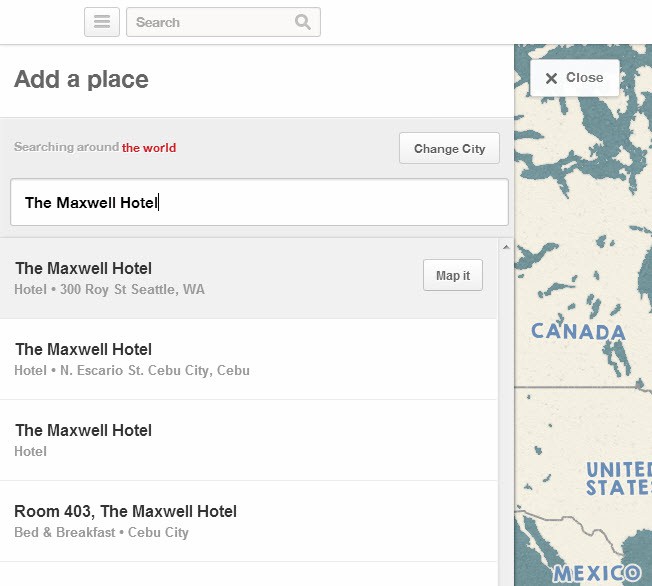Click the Map it button
The image size is (652, 586).
point(453,275)
